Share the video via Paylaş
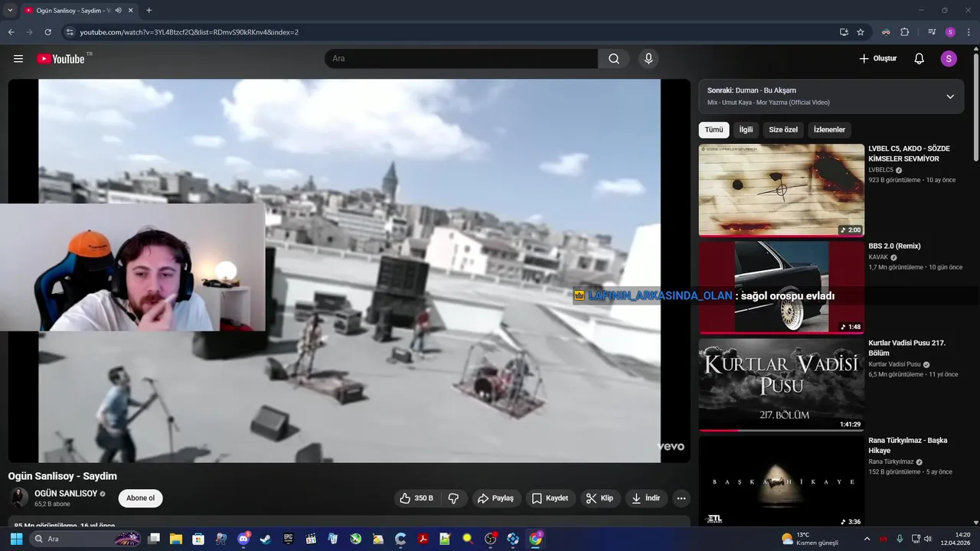This screenshot has height=551, width=980. [495, 498]
